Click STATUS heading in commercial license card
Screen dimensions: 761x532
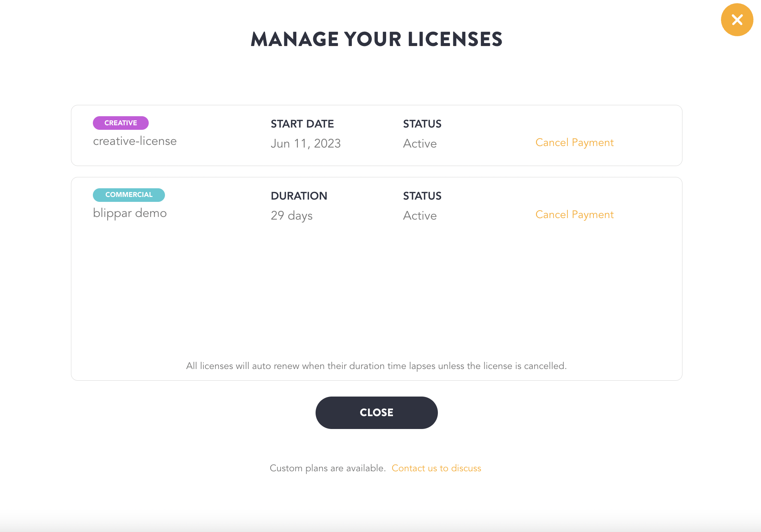coord(422,196)
